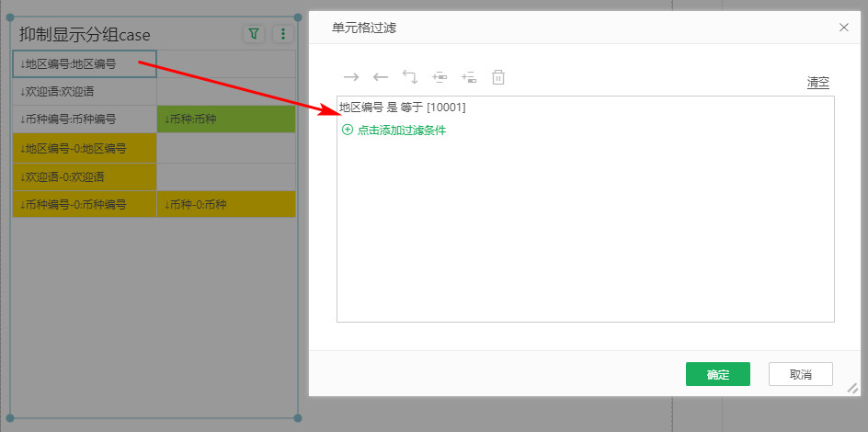This screenshot has height=432, width=868.
Task: Click 清空 to clear all filters
Action: point(817,83)
